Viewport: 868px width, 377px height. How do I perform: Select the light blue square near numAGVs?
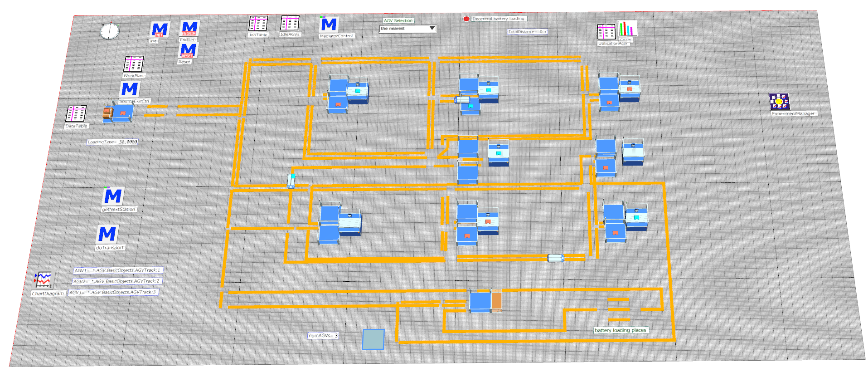pos(373,339)
